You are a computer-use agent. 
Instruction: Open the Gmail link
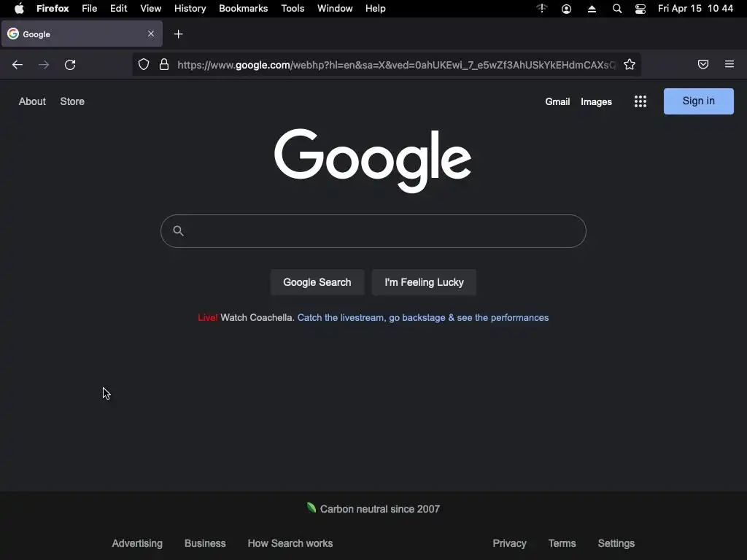557,101
